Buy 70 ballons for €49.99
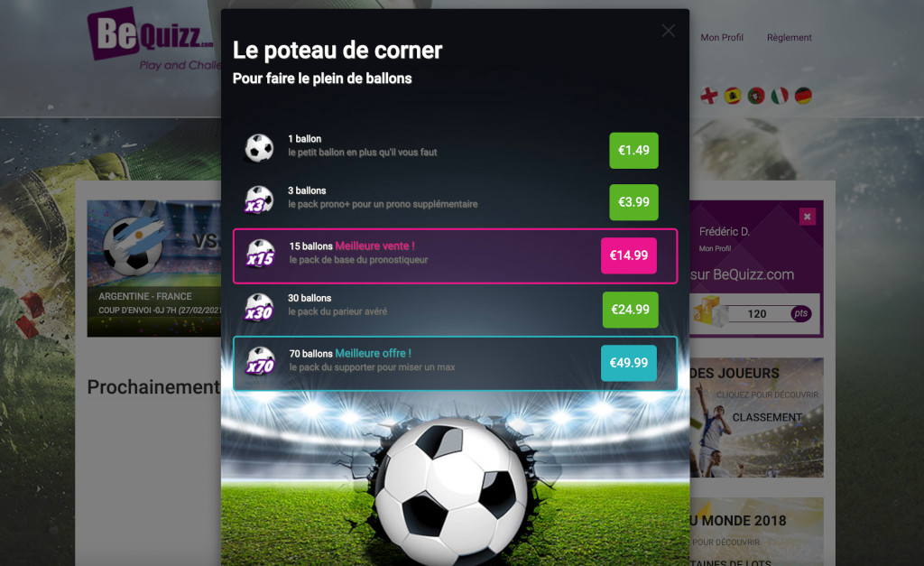 (x=629, y=363)
